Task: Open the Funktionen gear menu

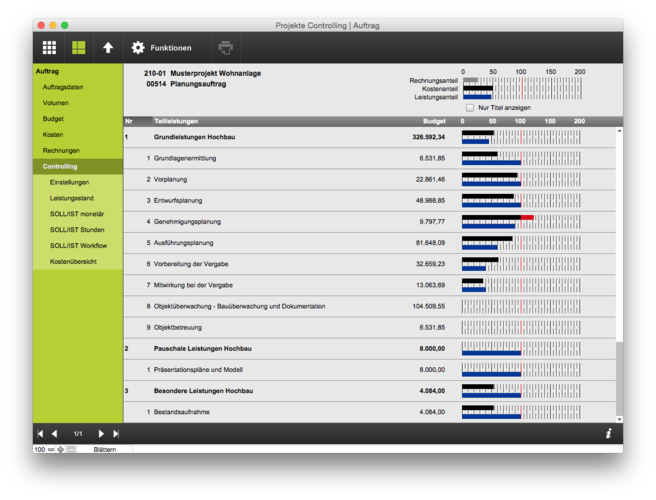Action: click(161, 47)
